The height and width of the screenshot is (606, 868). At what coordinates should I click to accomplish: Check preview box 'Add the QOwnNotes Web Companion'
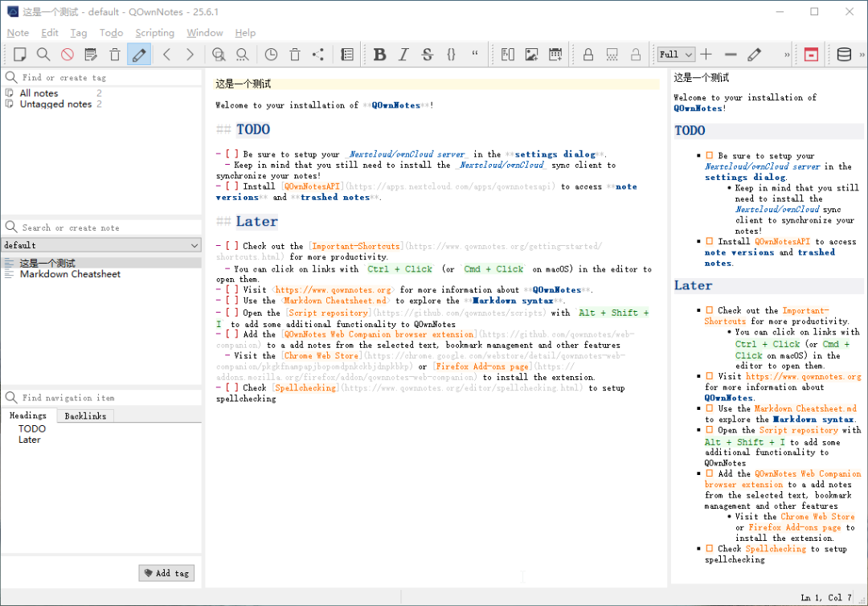click(x=709, y=473)
